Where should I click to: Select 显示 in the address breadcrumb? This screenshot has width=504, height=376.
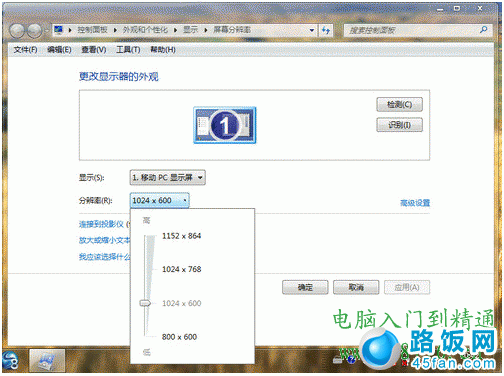pyautogui.click(x=191, y=30)
